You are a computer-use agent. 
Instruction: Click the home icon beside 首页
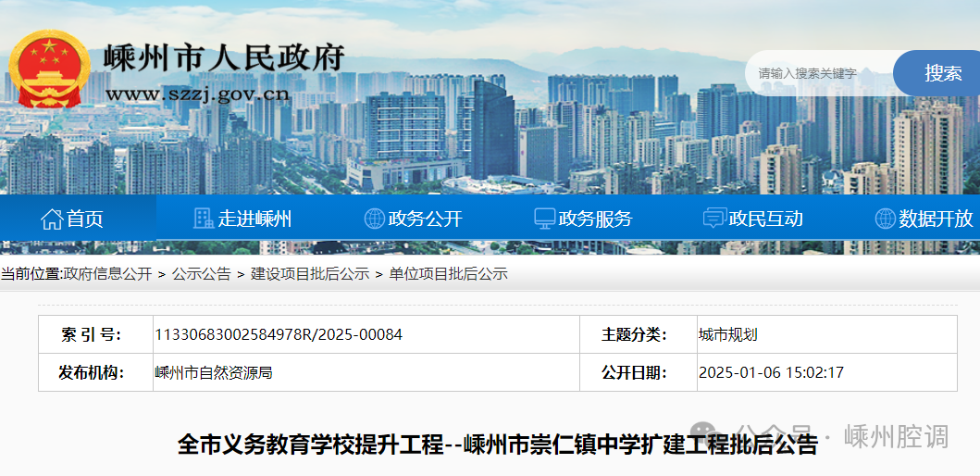pyautogui.click(x=52, y=219)
